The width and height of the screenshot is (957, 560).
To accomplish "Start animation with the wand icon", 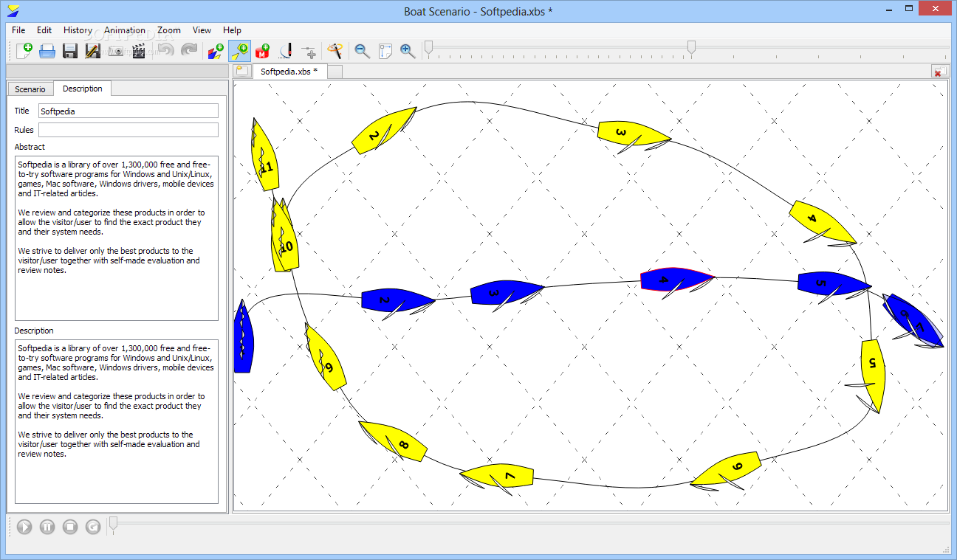I will tap(335, 51).
